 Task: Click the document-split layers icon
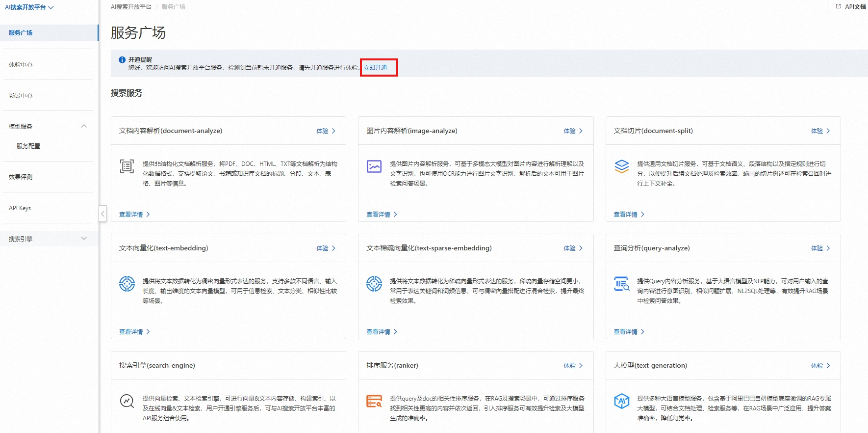tap(622, 166)
